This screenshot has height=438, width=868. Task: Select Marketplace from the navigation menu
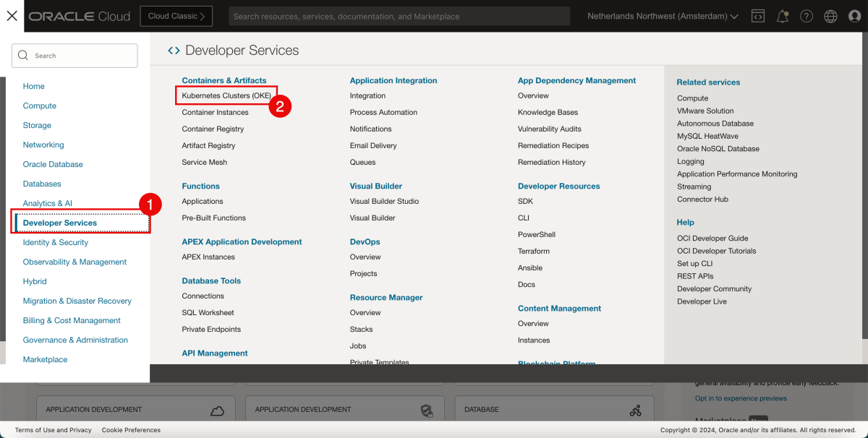point(45,359)
